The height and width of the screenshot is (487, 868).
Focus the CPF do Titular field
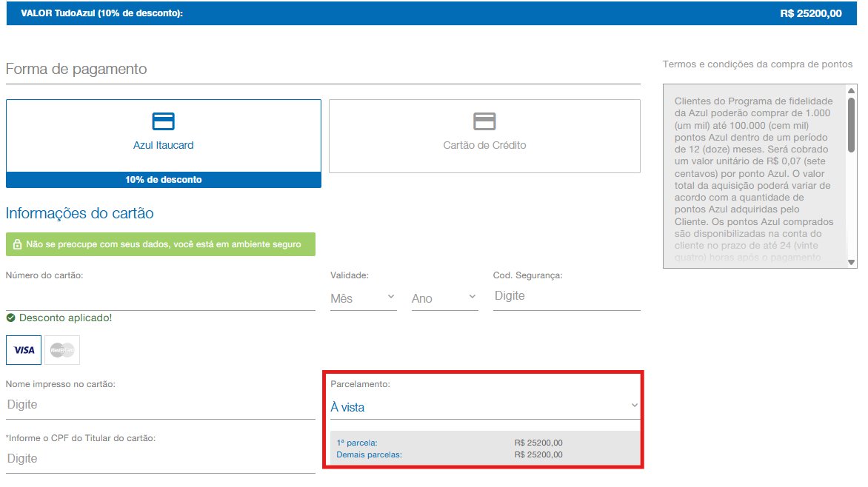[x=161, y=459]
